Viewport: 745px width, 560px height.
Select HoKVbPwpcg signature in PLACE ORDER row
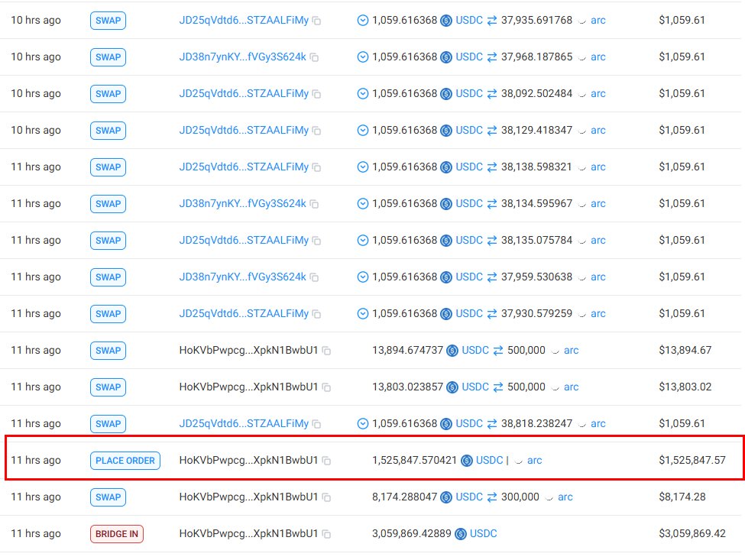pyautogui.click(x=248, y=460)
